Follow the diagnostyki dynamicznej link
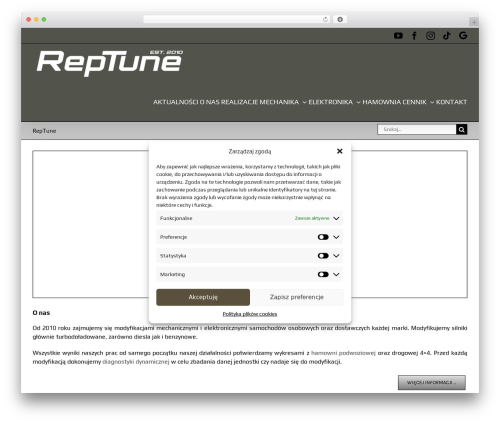The image size is (500, 423). click(136, 362)
